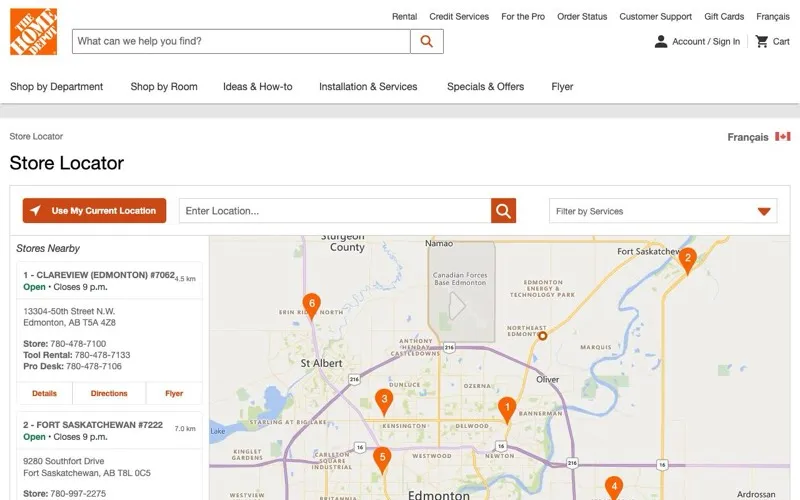Click Clareview store phone 780-478-7100
The image size is (800, 500).
pyautogui.click(x=78, y=344)
